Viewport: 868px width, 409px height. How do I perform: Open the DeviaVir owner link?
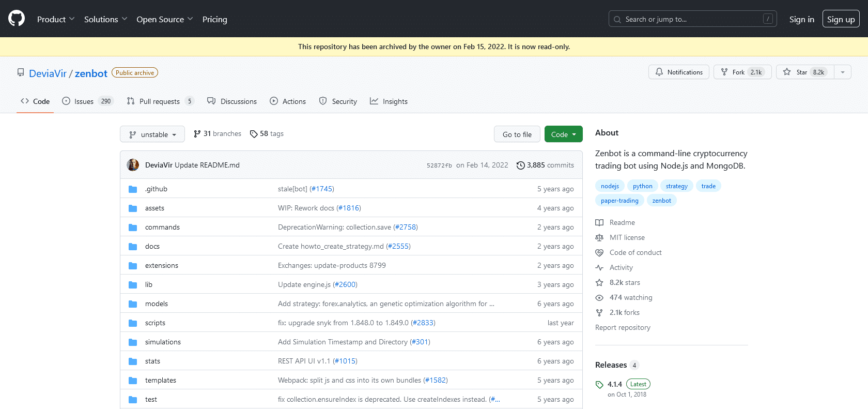pyautogui.click(x=48, y=73)
